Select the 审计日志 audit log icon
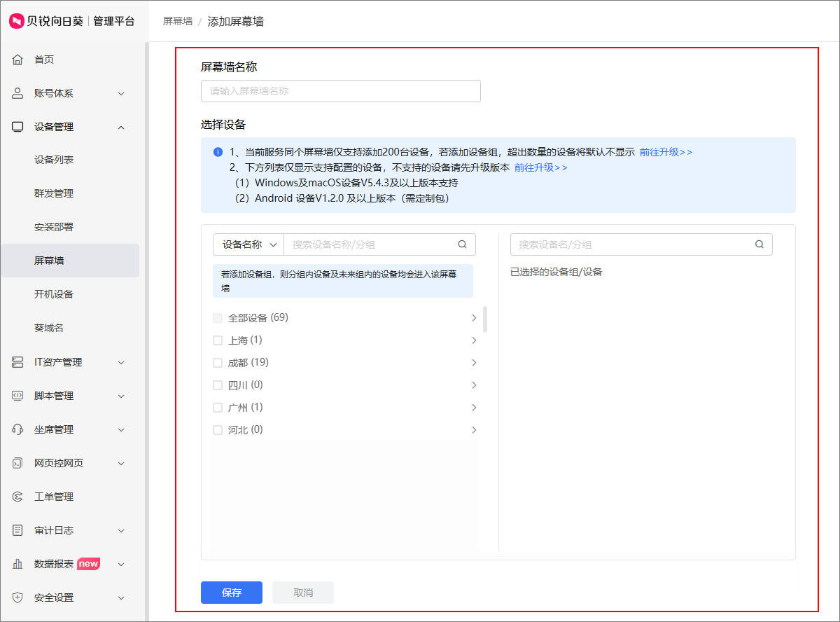This screenshot has width=840, height=622. [x=17, y=530]
